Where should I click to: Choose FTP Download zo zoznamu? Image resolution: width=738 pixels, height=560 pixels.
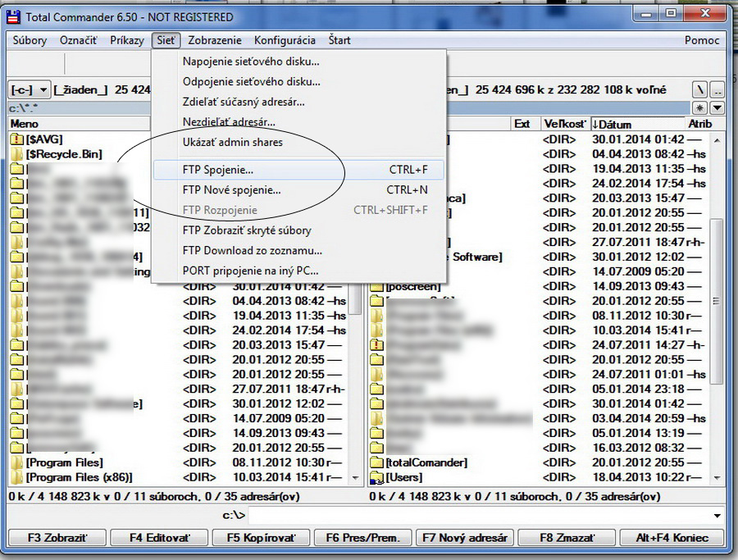[x=298, y=251]
